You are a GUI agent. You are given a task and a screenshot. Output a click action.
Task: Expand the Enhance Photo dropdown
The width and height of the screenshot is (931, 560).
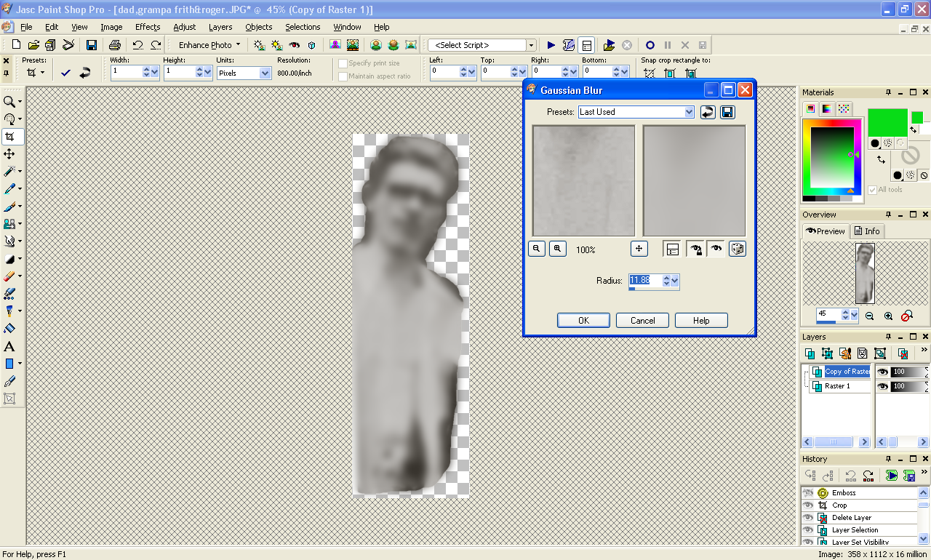[238, 45]
